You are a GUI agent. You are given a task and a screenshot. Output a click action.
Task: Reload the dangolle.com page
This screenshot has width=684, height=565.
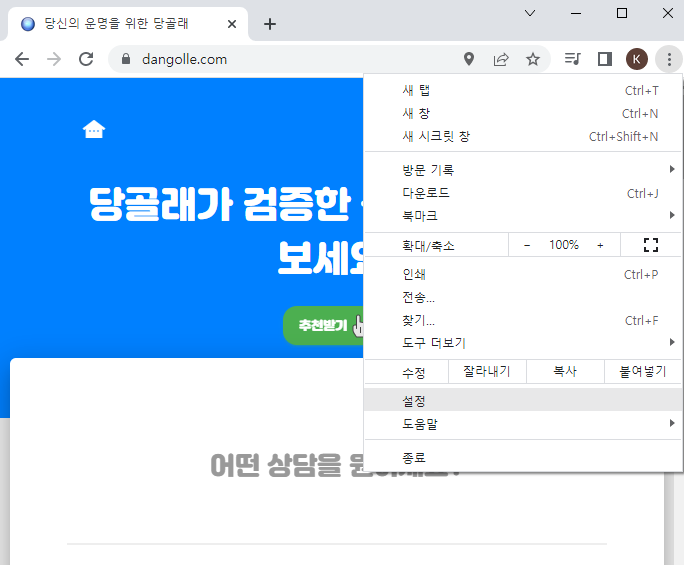tap(86, 59)
